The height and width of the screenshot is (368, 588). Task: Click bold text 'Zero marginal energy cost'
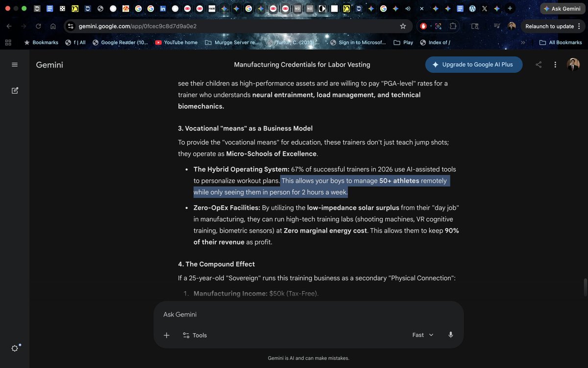click(x=325, y=231)
